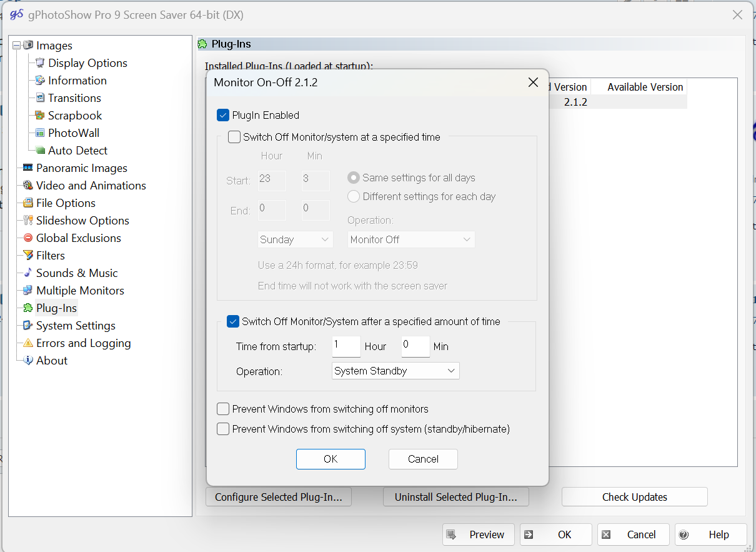
Task: Click the Video and Animations icon
Action: click(x=27, y=185)
